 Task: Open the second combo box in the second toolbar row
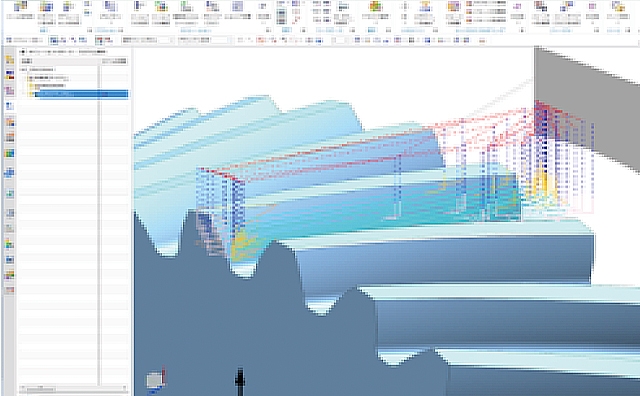tap(203, 40)
